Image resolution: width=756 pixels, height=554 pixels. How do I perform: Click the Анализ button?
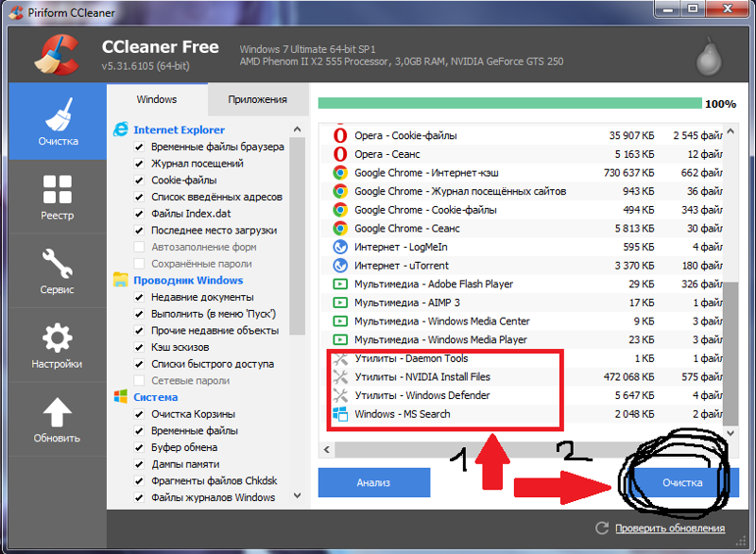click(374, 482)
